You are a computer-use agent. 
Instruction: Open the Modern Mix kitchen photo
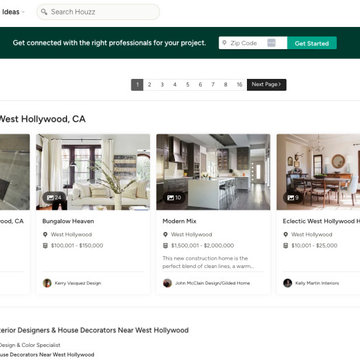(x=213, y=172)
